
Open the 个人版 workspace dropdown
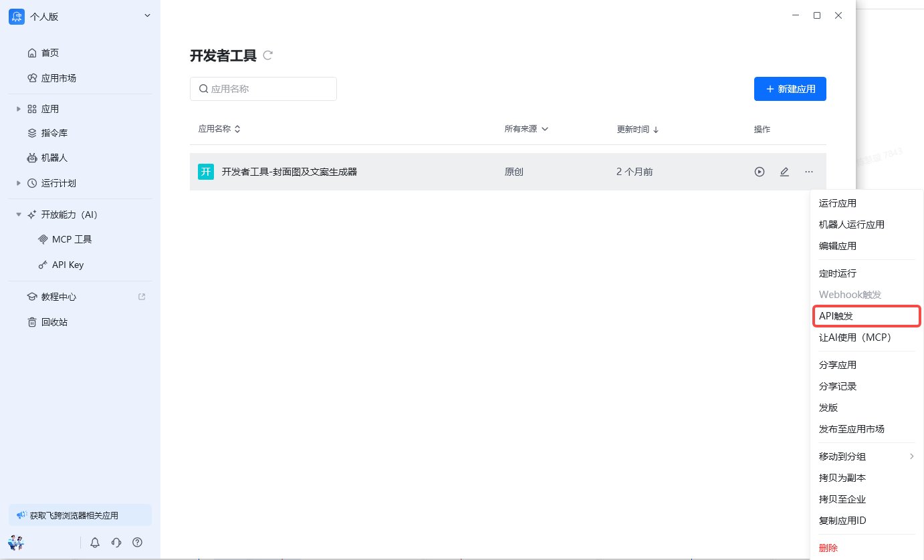[x=148, y=16]
